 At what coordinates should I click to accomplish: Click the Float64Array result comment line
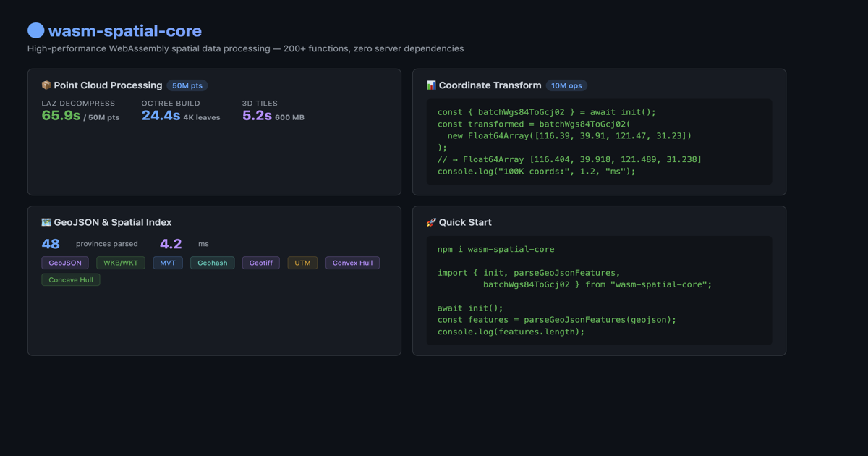(x=569, y=159)
